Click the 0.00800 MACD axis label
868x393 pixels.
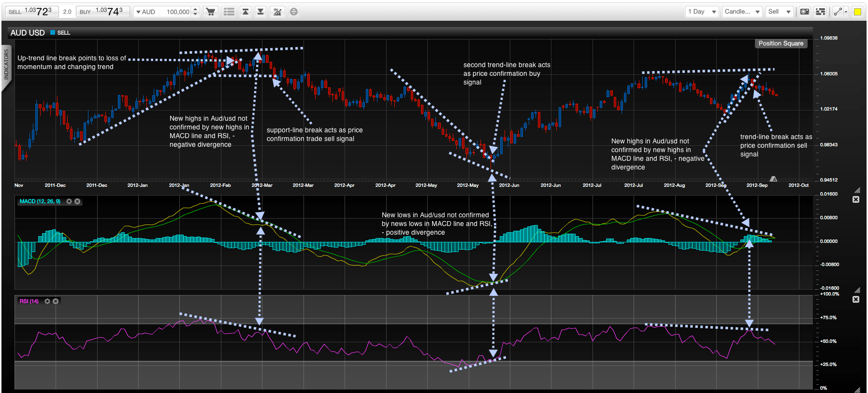[x=829, y=218]
